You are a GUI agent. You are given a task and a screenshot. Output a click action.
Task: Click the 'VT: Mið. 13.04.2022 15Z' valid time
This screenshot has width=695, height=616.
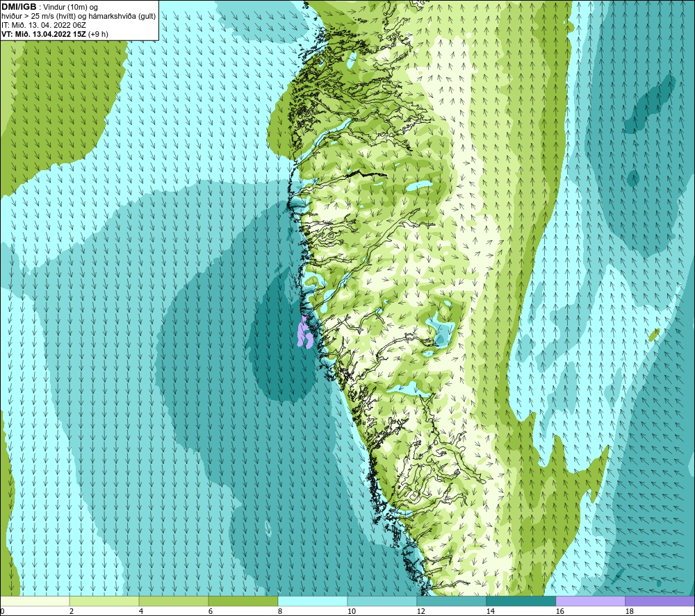(44, 34)
